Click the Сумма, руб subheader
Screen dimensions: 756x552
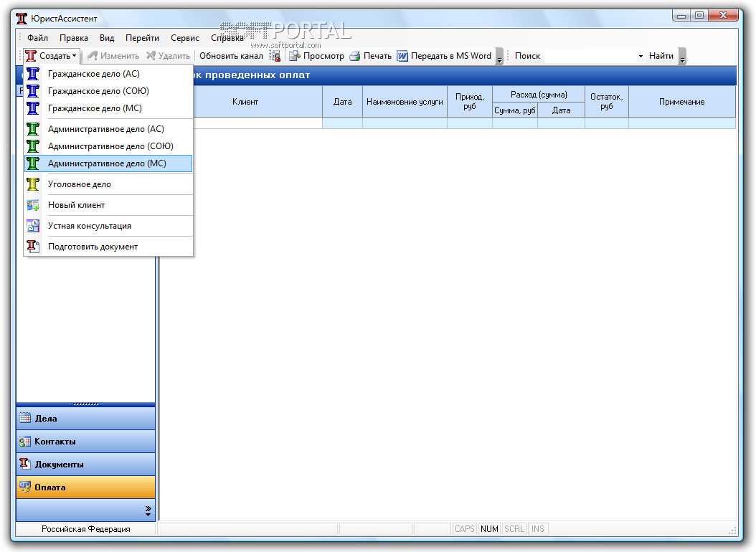(514, 110)
